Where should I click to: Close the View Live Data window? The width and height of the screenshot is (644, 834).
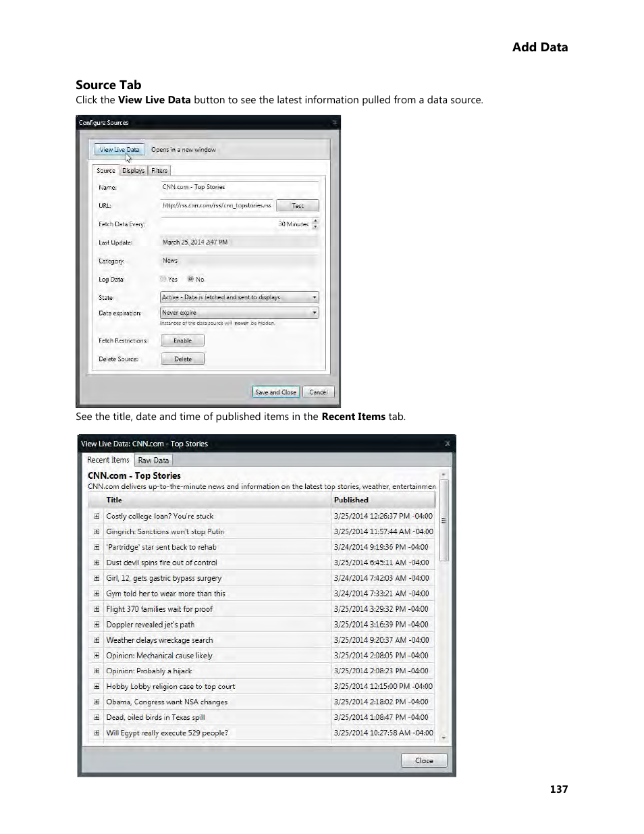click(x=423, y=760)
